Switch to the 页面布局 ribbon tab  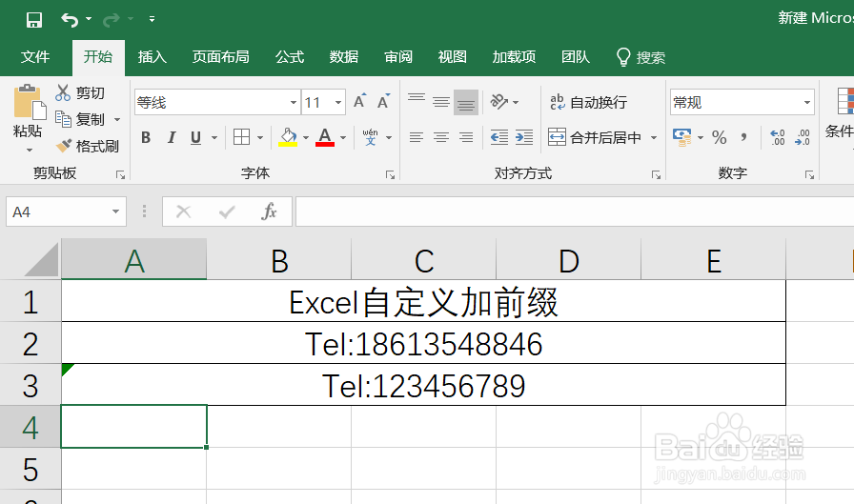click(220, 56)
